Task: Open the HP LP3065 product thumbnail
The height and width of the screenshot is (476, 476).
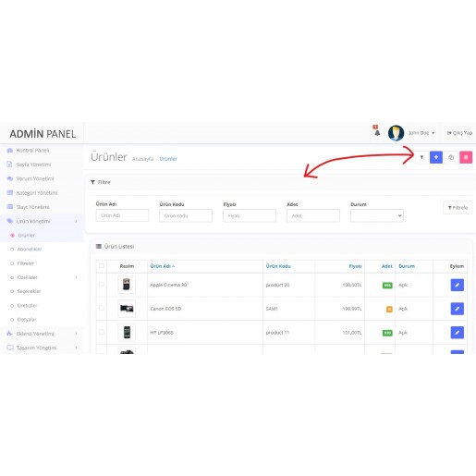Action: [127, 333]
